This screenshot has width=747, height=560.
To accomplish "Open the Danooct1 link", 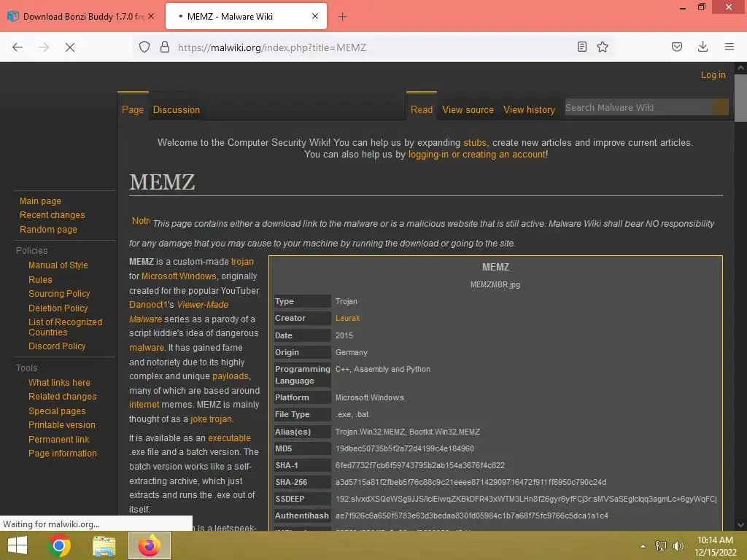I will (148, 304).
